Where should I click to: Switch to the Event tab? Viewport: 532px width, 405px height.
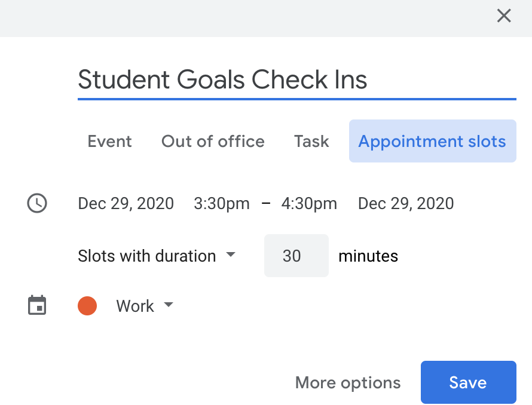point(109,142)
